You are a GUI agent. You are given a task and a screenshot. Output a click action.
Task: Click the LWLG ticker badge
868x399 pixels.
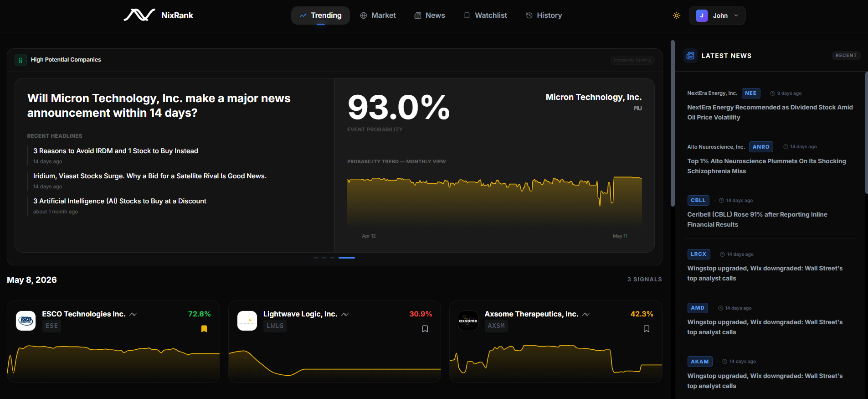pyautogui.click(x=275, y=326)
